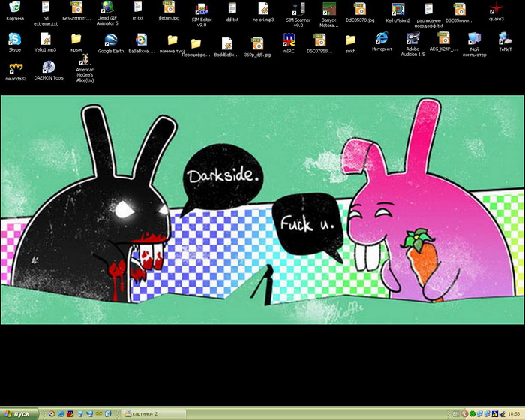Open the EN language indicator
The width and height of the screenshot is (525, 420).
point(456,414)
